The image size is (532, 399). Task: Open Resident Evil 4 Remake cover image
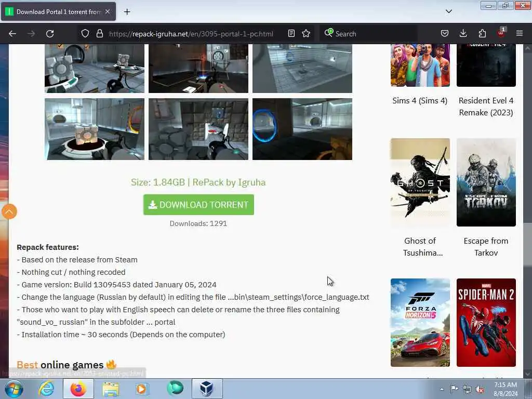pos(486,65)
